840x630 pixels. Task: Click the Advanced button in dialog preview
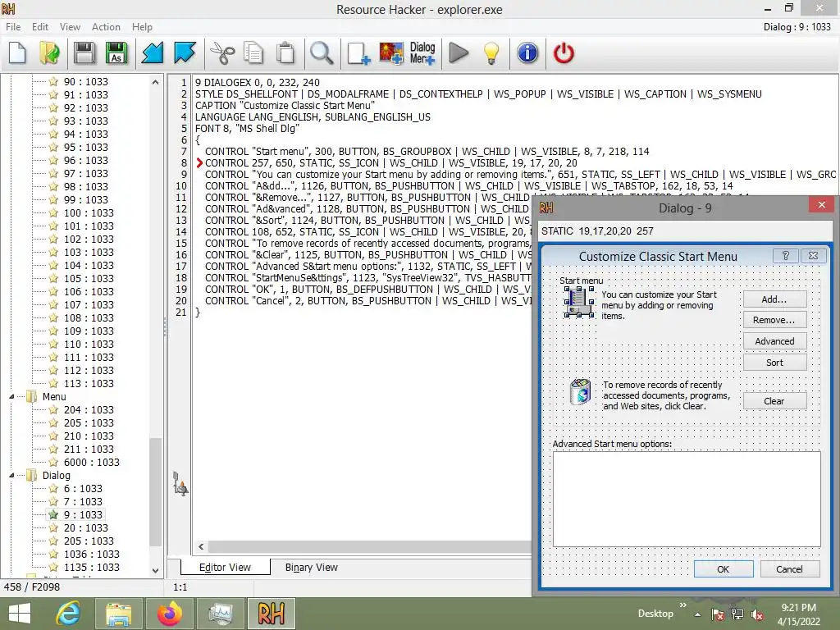point(774,341)
